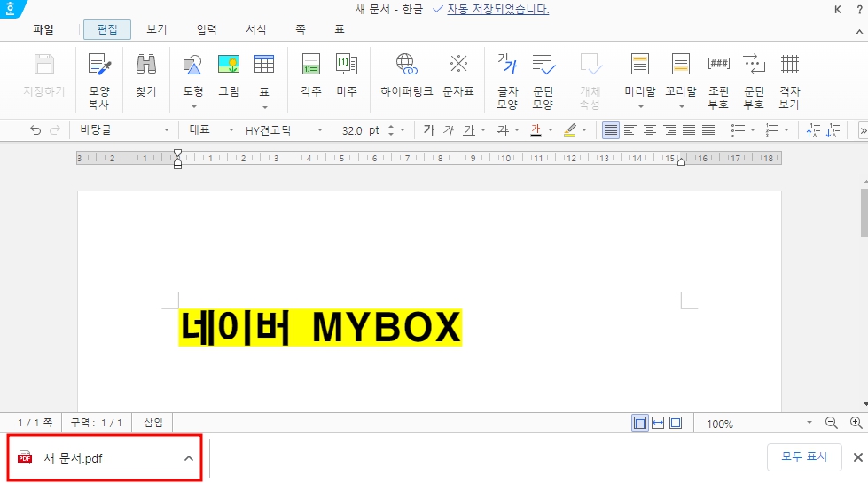This screenshot has width=868, height=483.
Task: Switch to full-page view icon in status bar
Action: click(x=676, y=424)
